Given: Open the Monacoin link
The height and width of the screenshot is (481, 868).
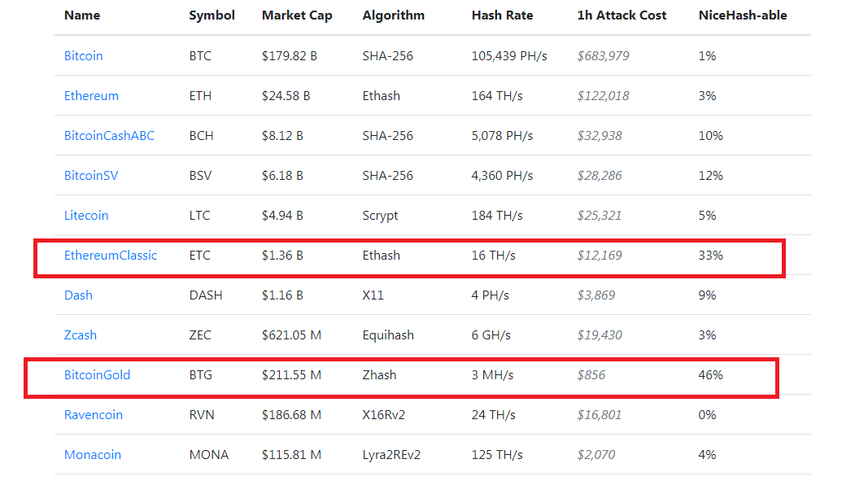Looking at the screenshot, I should click(93, 455).
